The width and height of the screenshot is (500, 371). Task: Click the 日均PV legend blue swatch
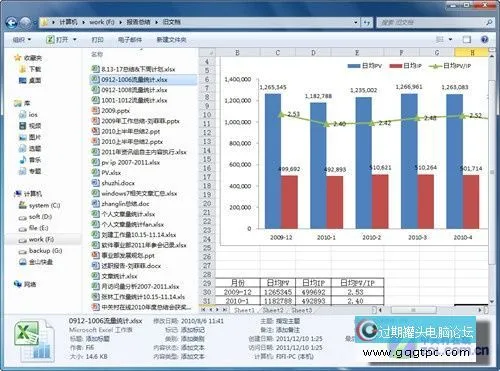[x=354, y=66]
